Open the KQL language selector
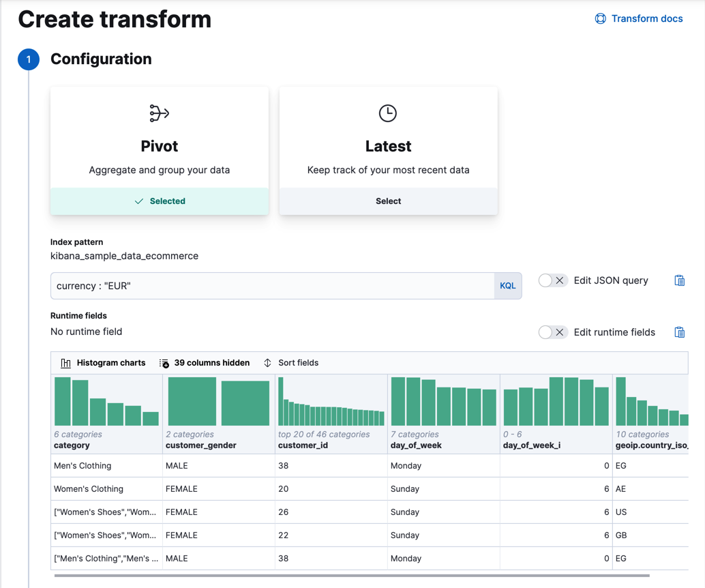The image size is (705, 588). (507, 285)
